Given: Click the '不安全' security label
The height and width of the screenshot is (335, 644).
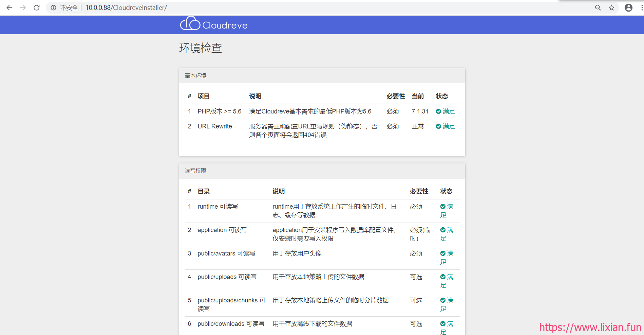Looking at the screenshot, I should tap(69, 7).
